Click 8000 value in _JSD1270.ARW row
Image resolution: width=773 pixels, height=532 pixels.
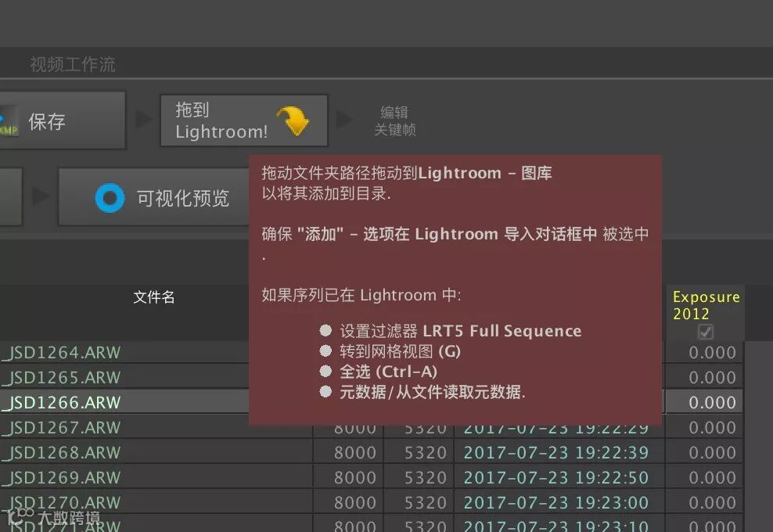[355, 502]
